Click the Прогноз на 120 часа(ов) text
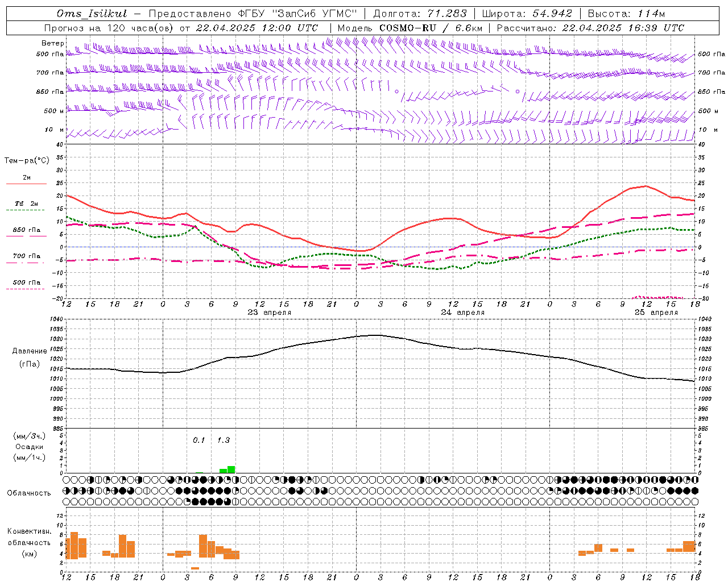This screenshot has width=728, height=582. coord(110,28)
